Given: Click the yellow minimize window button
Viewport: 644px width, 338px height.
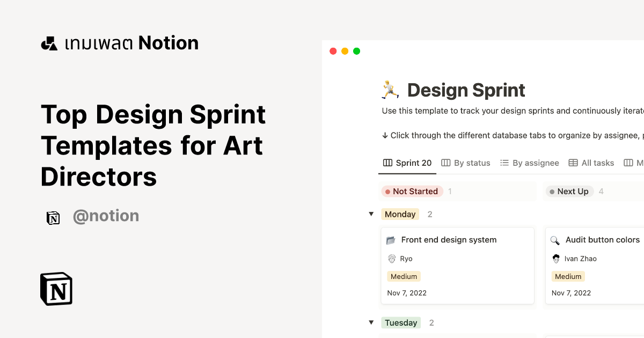Looking at the screenshot, I should pos(345,52).
